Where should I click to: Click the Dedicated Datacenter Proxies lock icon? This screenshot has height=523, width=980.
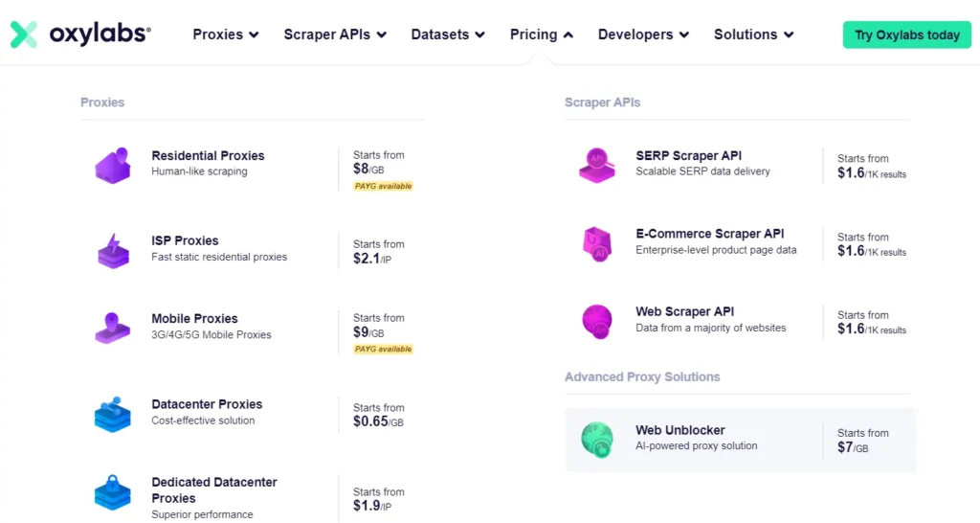pyautogui.click(x=113, y=492)
